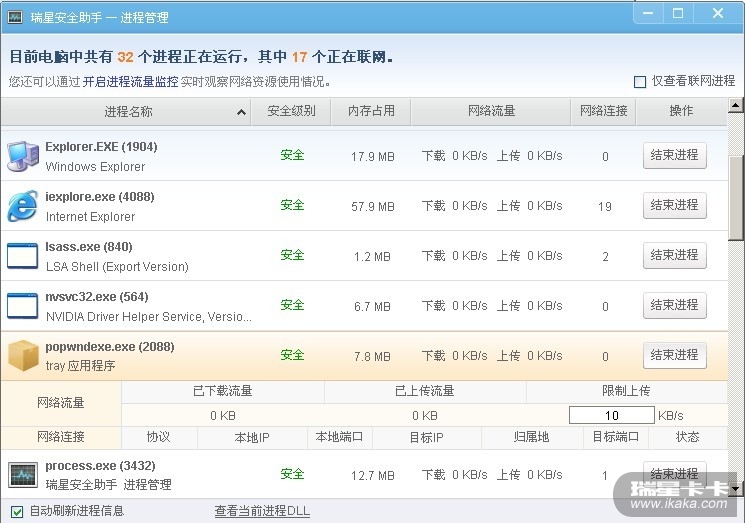Sort by 网络连接 column header

click(x=603, y=112)
